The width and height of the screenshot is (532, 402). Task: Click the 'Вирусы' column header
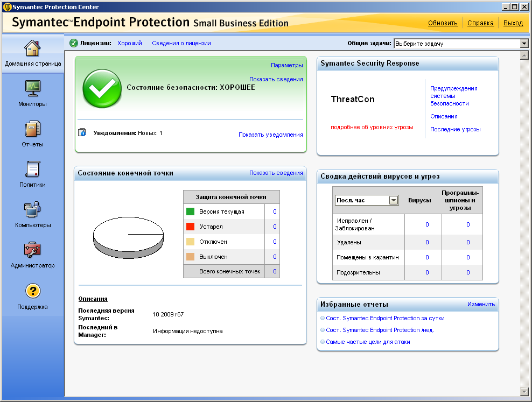point(419,200)
